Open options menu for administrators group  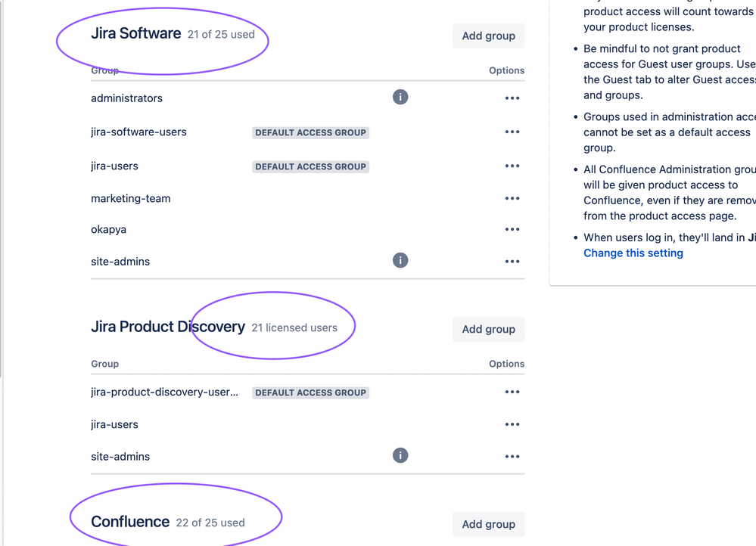pos(512,98)
